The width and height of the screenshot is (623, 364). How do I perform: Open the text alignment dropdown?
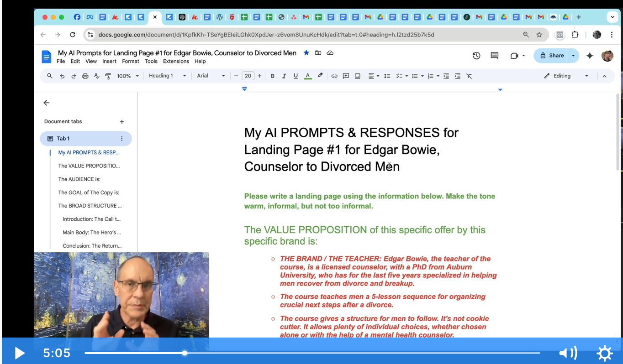(374, 76)
